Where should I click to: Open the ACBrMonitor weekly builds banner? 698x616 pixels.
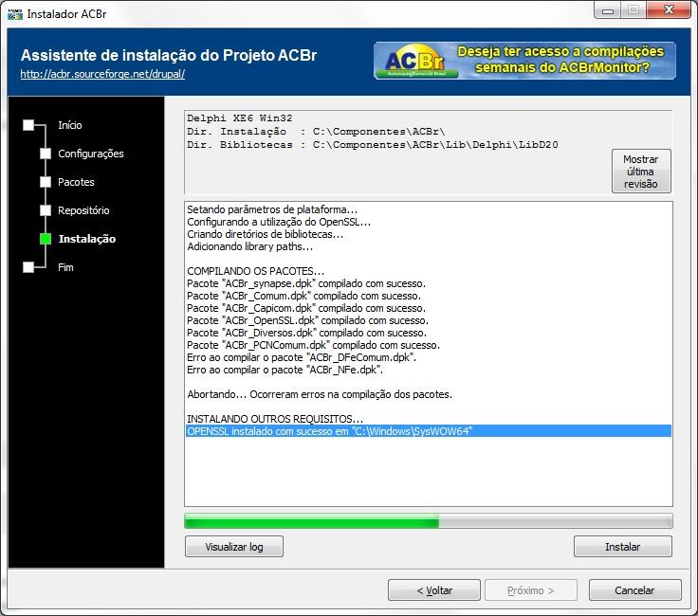click(x=524, y=61)
